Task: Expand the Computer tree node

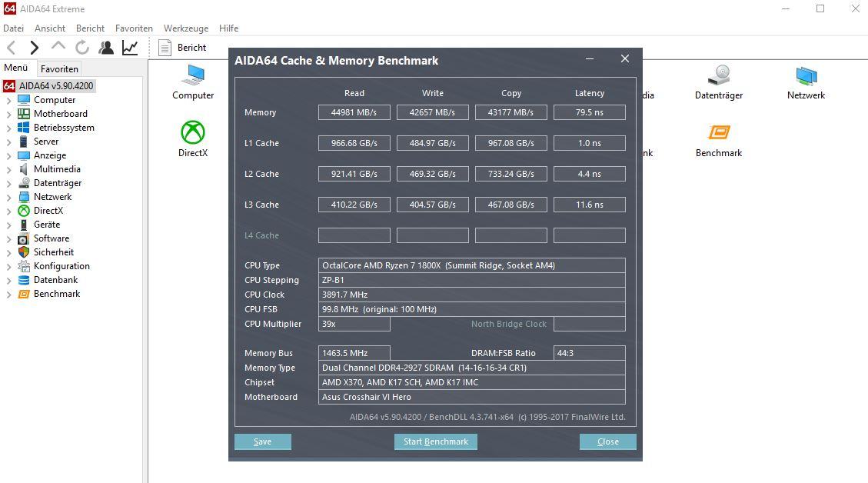Action: [8, 100]
